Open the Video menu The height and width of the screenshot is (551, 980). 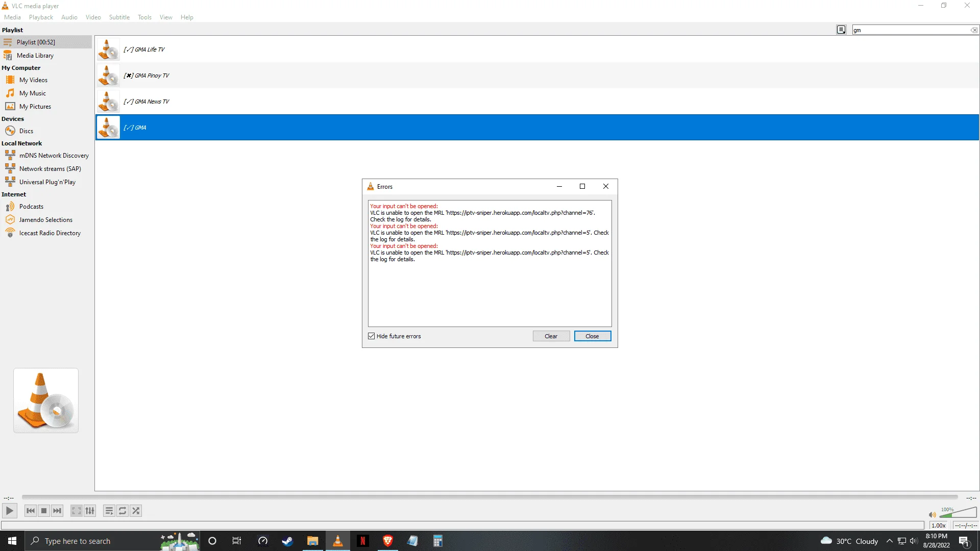pos(93,17)
